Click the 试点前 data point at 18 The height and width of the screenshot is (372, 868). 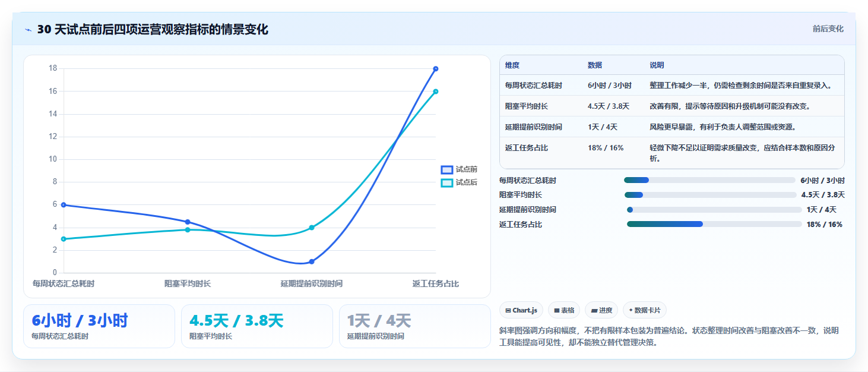click(436, 69)
